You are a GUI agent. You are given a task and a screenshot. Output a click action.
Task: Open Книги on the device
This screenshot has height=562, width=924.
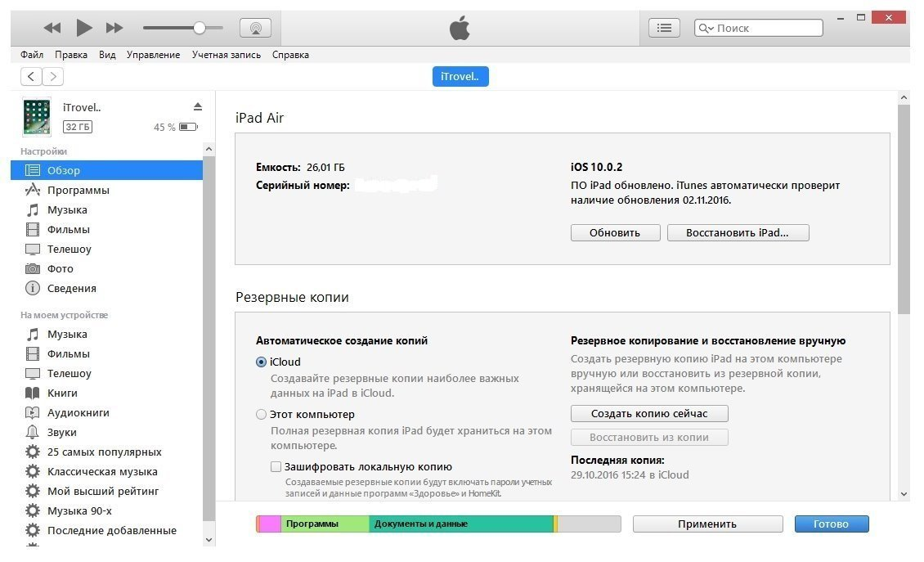click(106, 393)
